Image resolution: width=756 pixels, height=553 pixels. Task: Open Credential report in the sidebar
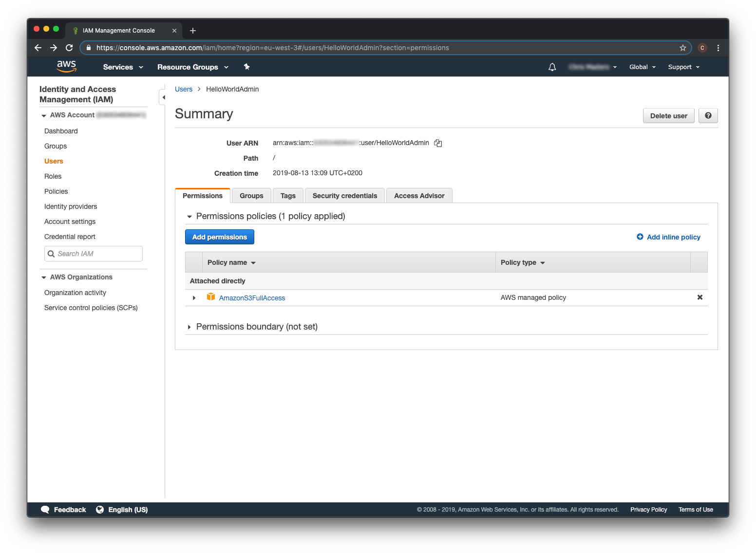70,237
